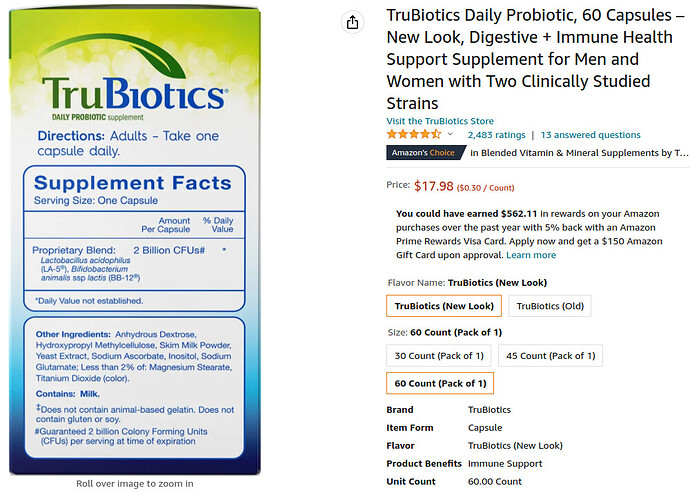
Task: Click Learn more about rewards card
Action: 531,255
